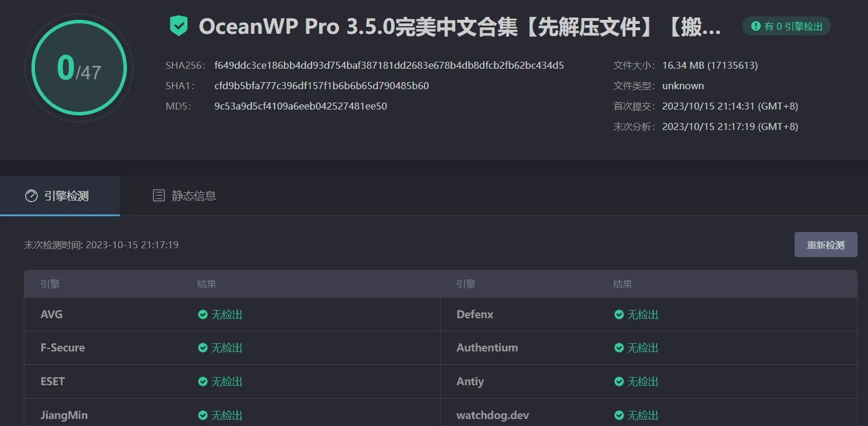This screenshot has width=868, height=426.
Task: Switch to the 静态信息 tab
Action: coord(184,196)
